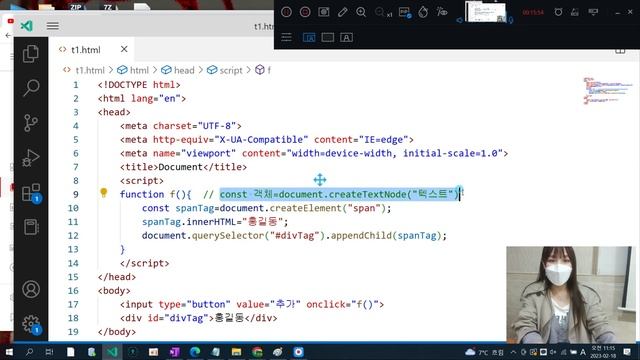Close the t1.html tab

pos(124,49)
